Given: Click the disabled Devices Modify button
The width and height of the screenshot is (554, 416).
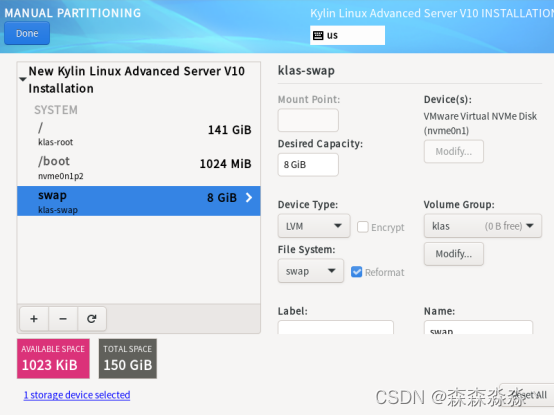Looking at the screenshot, I should coord(454,152).
